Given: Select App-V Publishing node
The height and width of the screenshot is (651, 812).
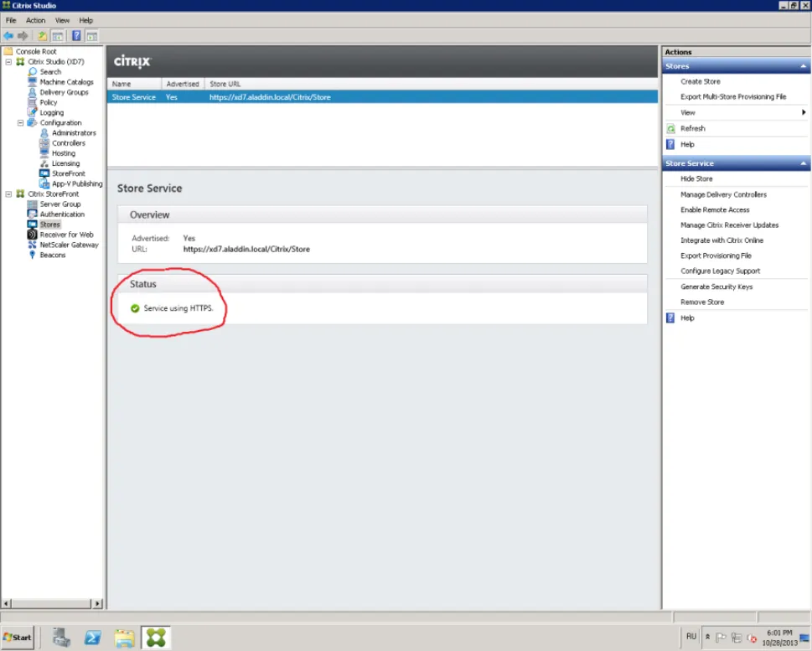Looking at the screenshot, I should [x=77, y=183].
